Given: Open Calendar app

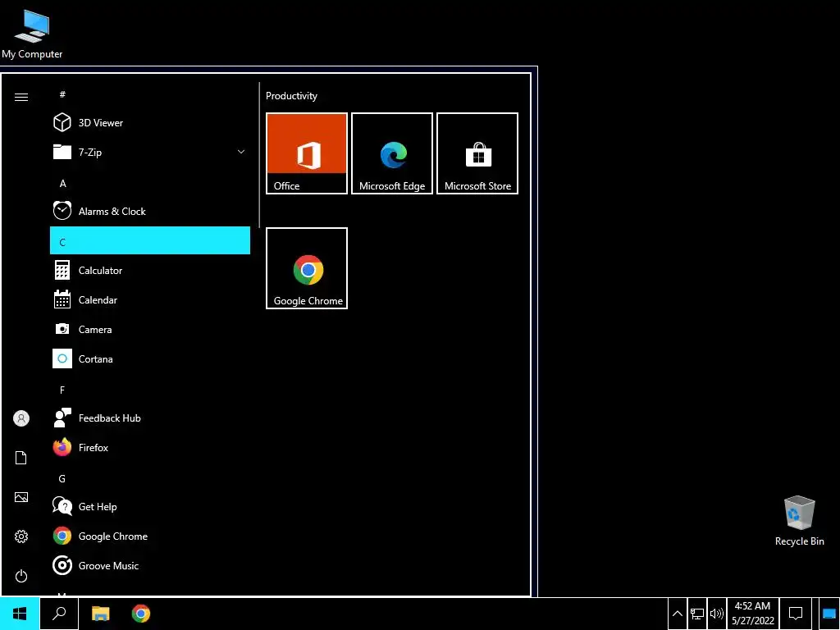Looking at the screenshot, I should point(150,300).
